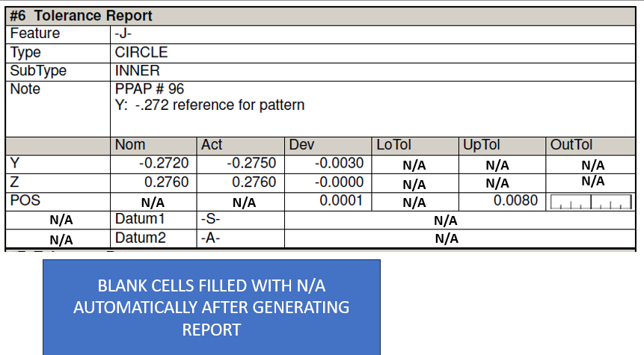This screenshot has height=355, width=644.
Task: Select the #6 Tolerance Report header
Action: point(81,16)
